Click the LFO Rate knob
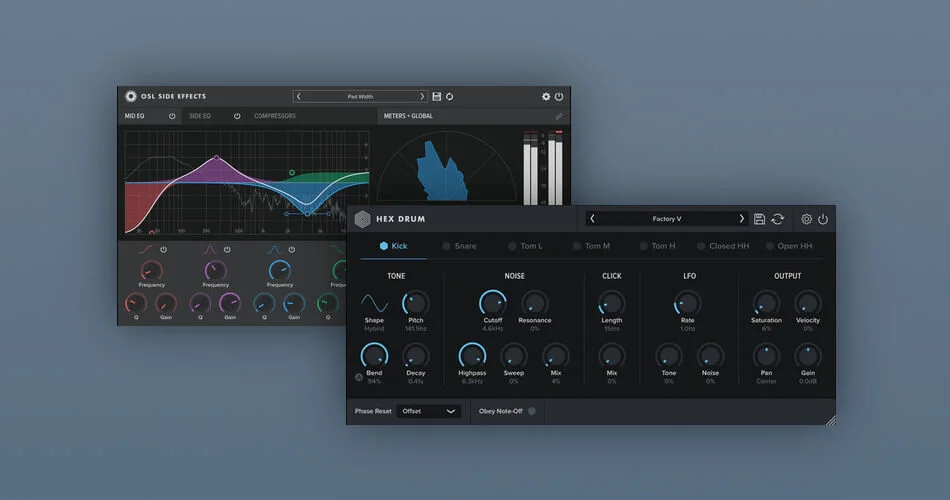Screen dimensions: 950x500 [687, 303]
